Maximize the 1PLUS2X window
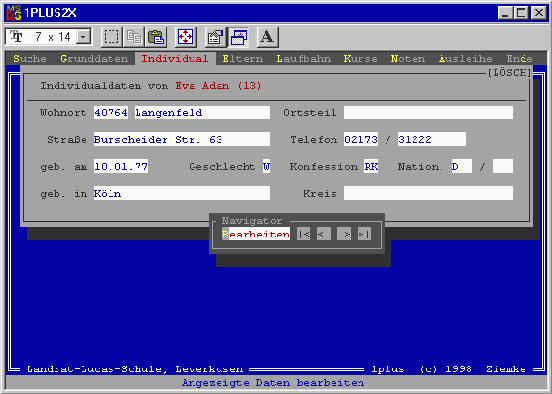Screen dimensions: 552x394 (521, 13)
